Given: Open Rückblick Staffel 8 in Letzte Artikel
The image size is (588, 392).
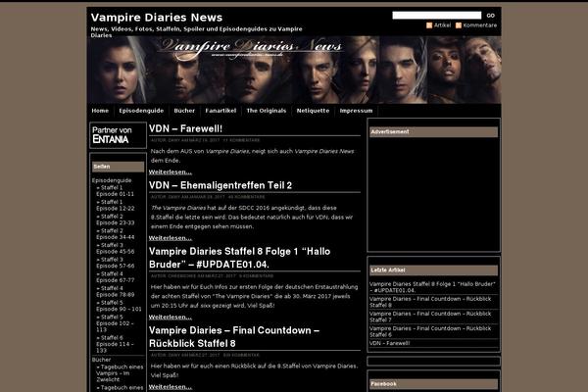Looking at the screenshot, I should (430, 302).
